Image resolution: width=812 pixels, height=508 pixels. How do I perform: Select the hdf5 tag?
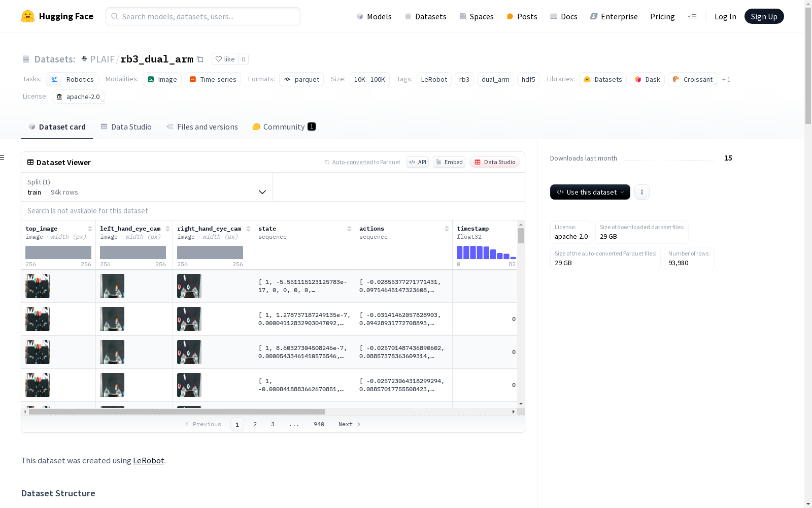coord(528,79)
